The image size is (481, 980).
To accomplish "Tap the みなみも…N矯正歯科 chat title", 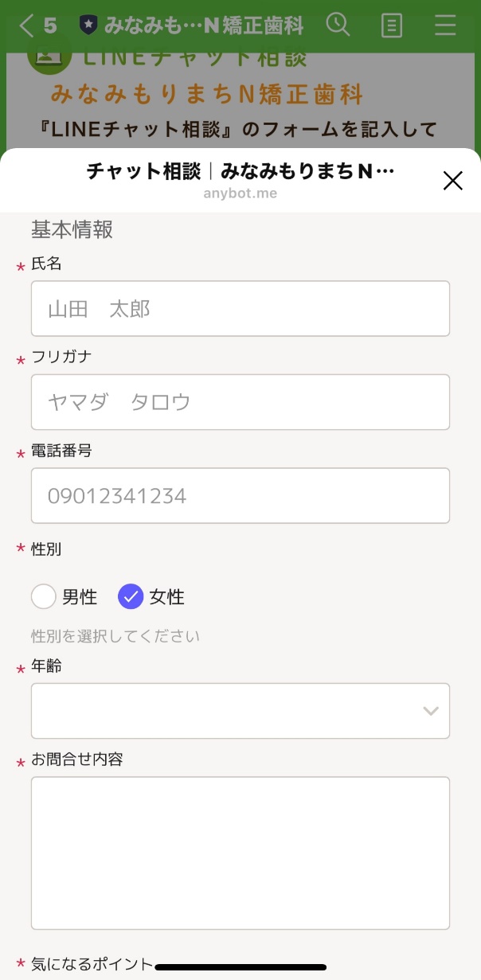I will click(x=203, y=25).
